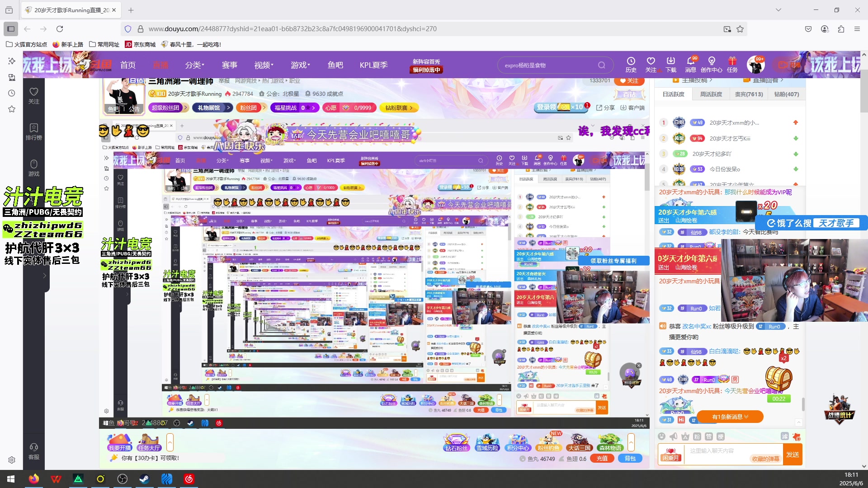The width and height of the screenshot is (868, 488).
Task: Click the 发送 send button
Action: [x=793, y=455]
